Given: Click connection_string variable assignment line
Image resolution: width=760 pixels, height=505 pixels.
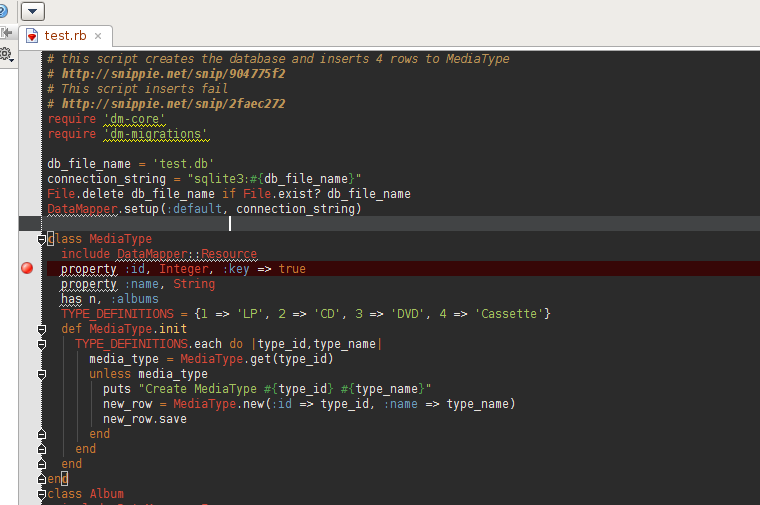Looking at the screenshot, I should (204, 179).
